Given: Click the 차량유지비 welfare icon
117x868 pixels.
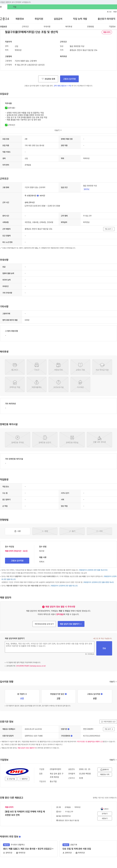Looking at the screenshot, I should [x=58, y=367].
